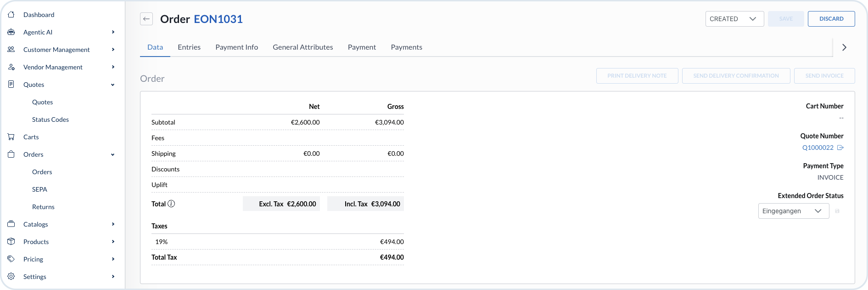Open the Eingegangen extended status dropdown
The height and width of the screenshot is (290, 868).
793,211
